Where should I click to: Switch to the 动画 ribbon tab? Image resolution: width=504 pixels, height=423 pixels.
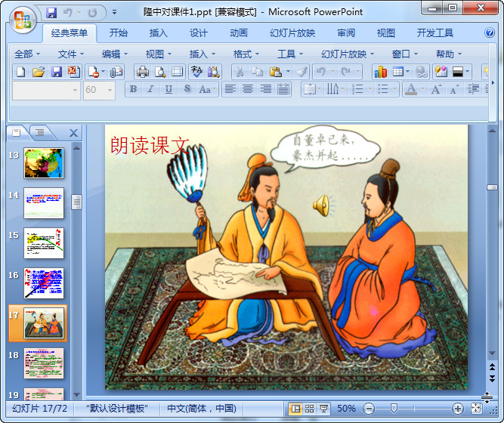tap(239, 32)
